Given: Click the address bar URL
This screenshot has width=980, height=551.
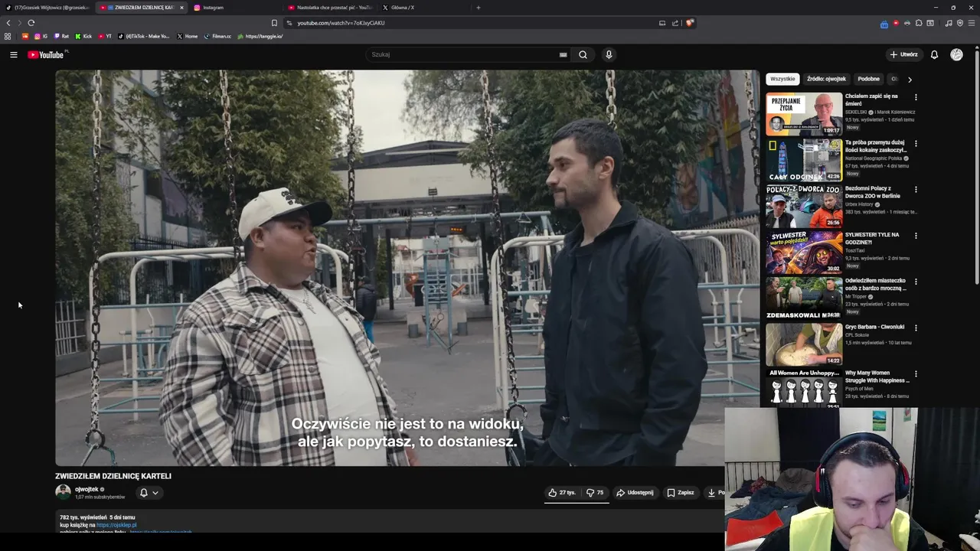Looking at the screenshot, I should point(341,23).
